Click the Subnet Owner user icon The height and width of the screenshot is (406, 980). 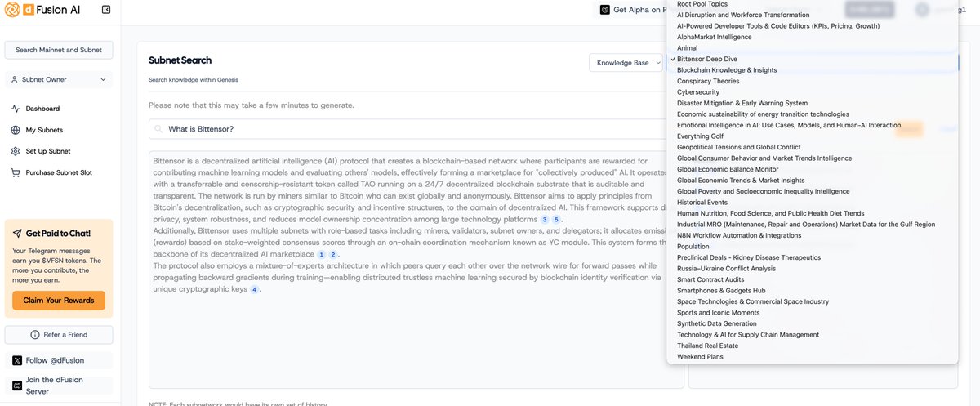(x=16, y=79)
